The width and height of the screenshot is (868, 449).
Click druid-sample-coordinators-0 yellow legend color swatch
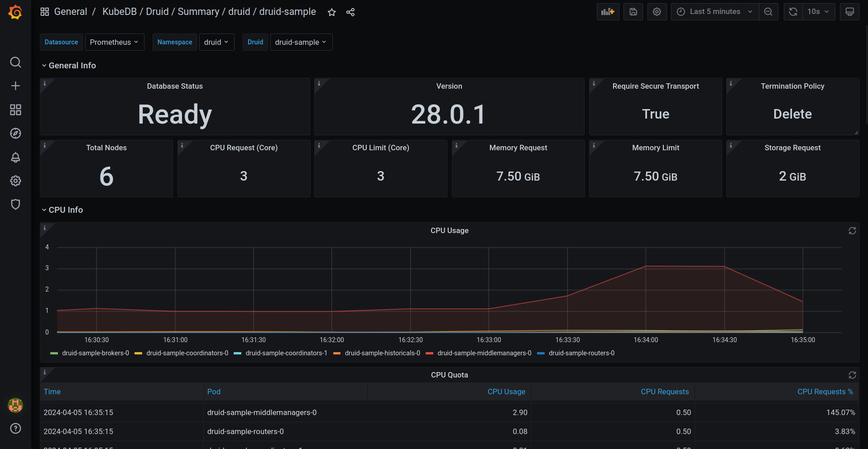(x=139, y=353)
